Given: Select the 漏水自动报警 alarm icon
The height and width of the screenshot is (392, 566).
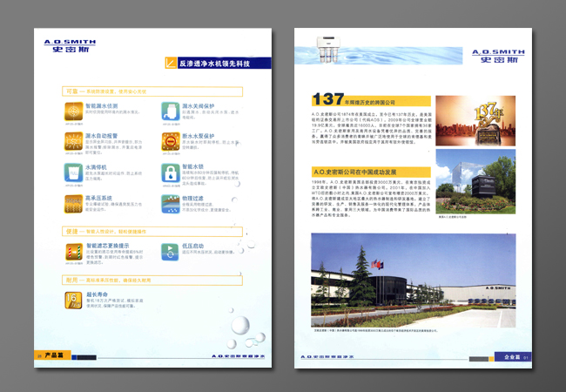Looking at the screenshot, I should [x=74, y=141].
